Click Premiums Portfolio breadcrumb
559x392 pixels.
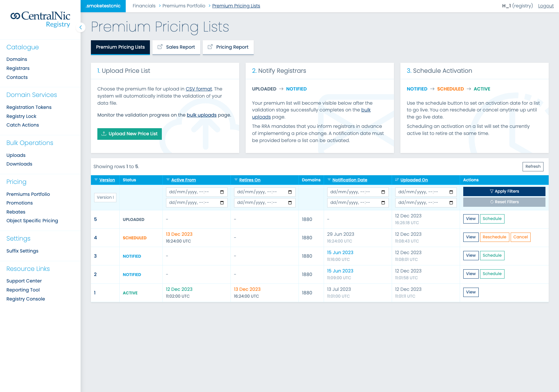tap(184, 6)
